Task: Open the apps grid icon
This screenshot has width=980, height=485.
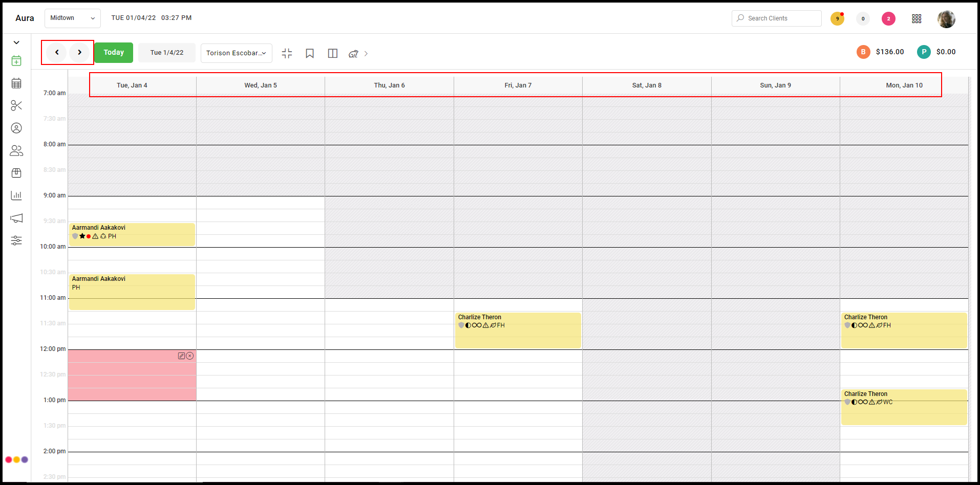Action: click(917, 18)
